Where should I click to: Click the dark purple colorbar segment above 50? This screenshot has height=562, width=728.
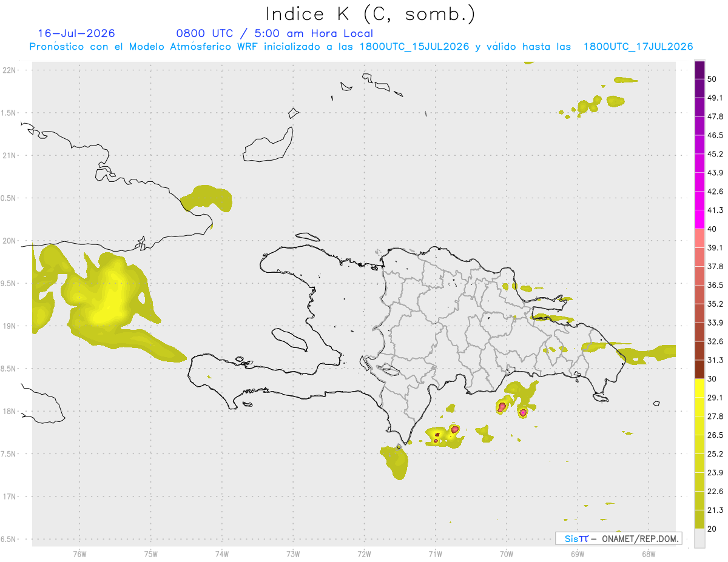699,71
